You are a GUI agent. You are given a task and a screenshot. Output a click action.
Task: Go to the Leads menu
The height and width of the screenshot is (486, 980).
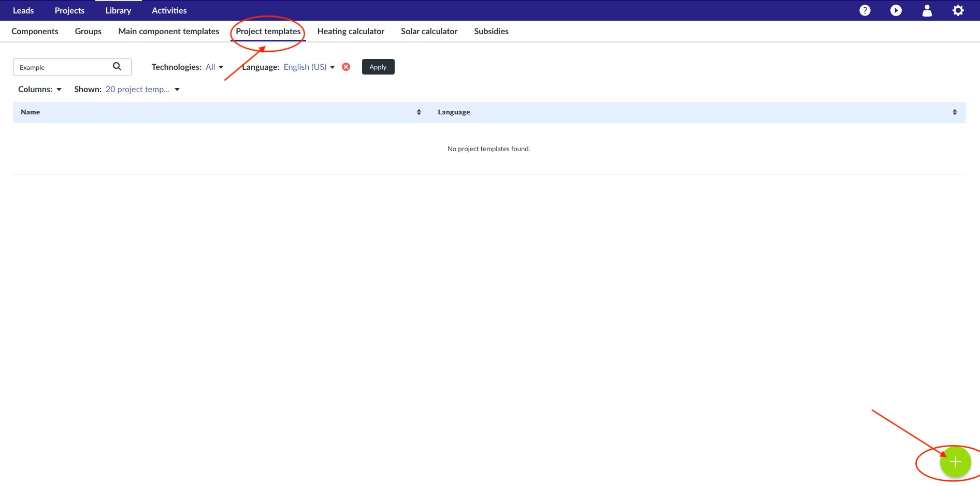click(23, 10)
